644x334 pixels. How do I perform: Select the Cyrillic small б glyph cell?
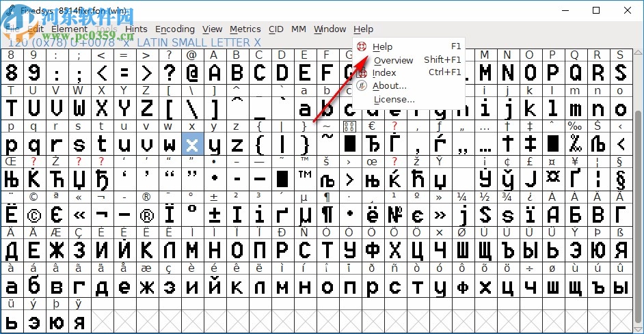[x=33, y=286]
